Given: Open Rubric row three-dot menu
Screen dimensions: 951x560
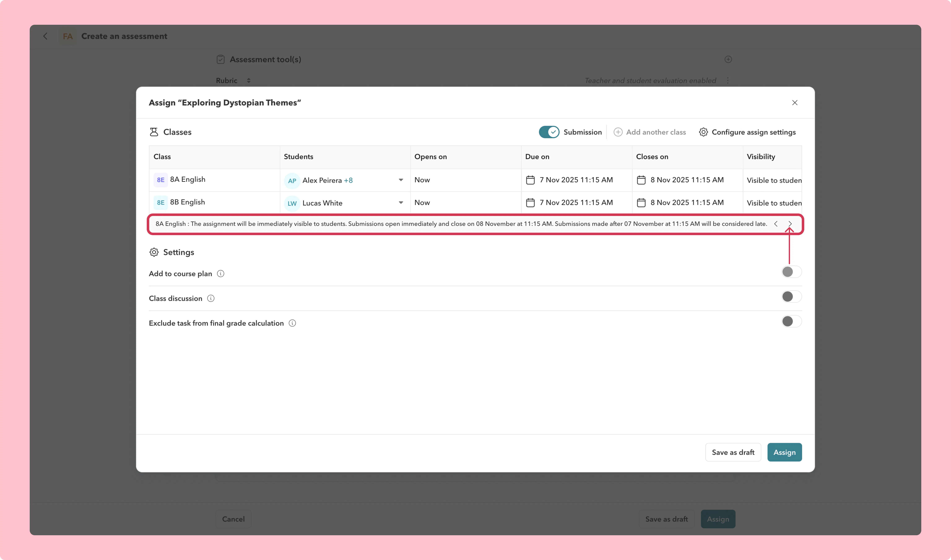Looking at the screenshot, I should [x=728, y=80].
